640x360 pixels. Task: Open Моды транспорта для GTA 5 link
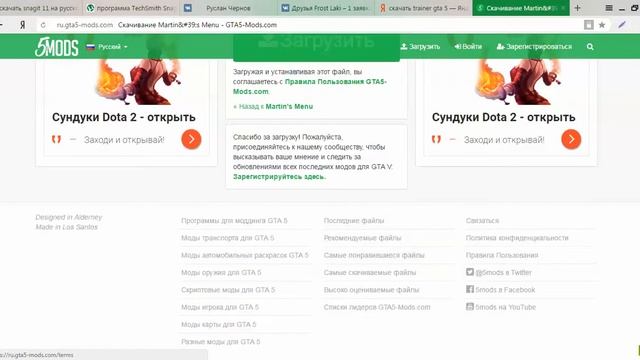tap(228, 238)
